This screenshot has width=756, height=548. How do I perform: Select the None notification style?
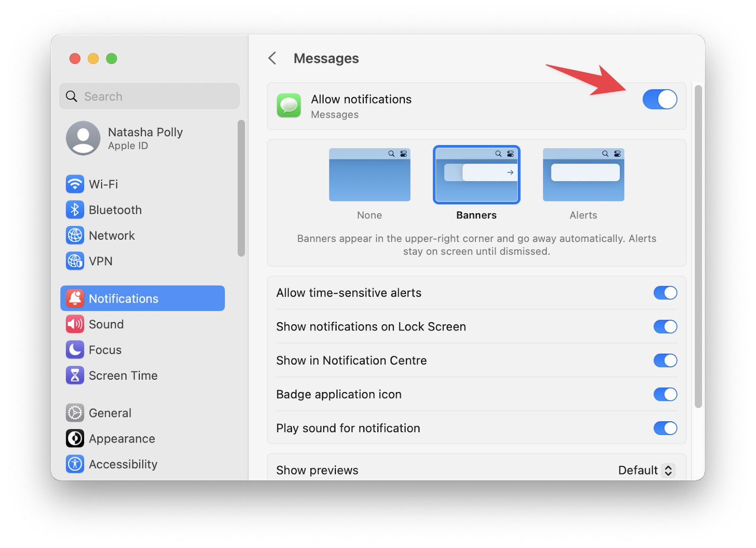(369, 174)
